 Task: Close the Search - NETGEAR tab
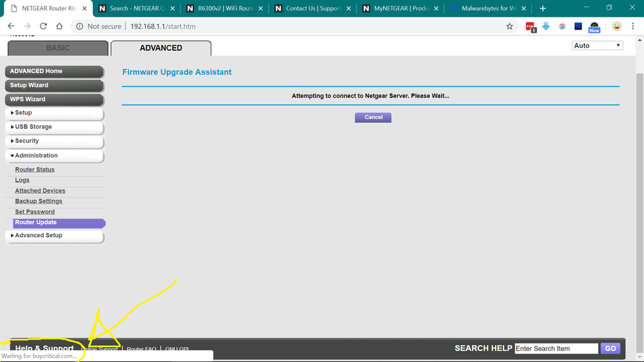coord(173,8)
